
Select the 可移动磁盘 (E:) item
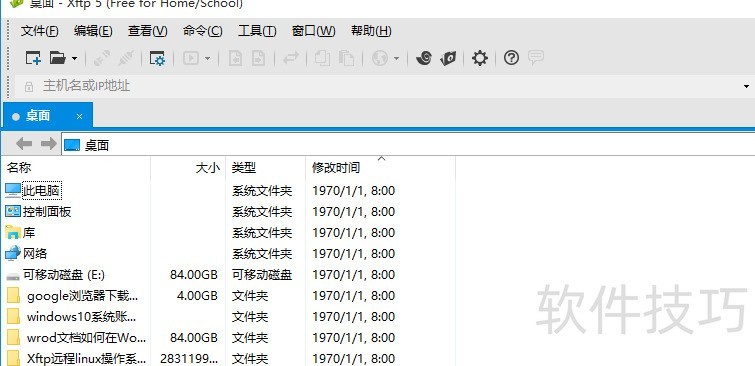coord(64,275)
